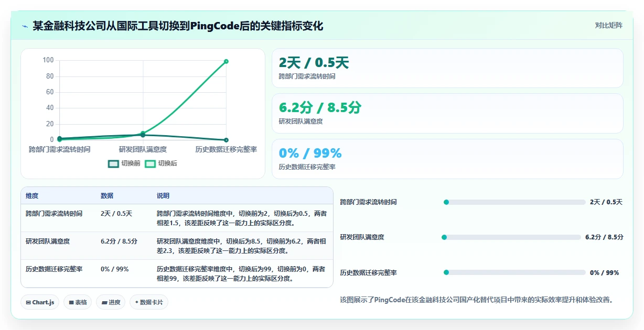Screen dimensions: 644x330
Task: Toggle the 切换前 legend item
Action: [124, 163]
